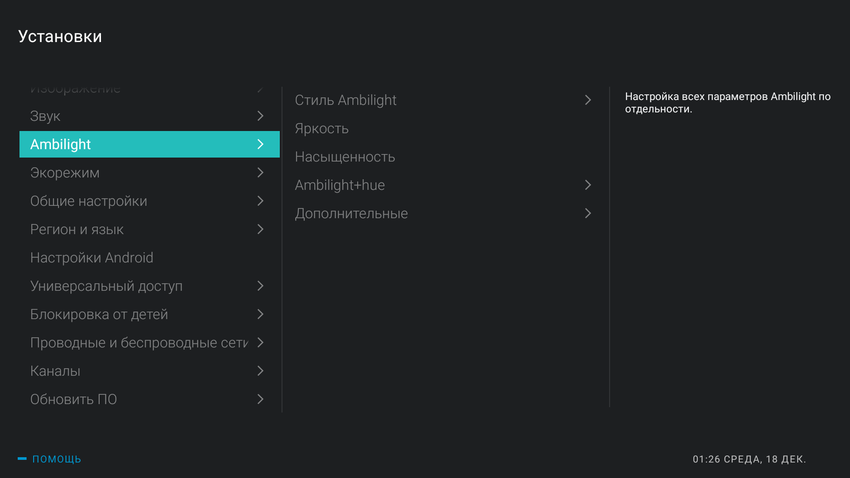Click the white arrow on Ambilight row

pyautogui.click(x=260, y=144)
